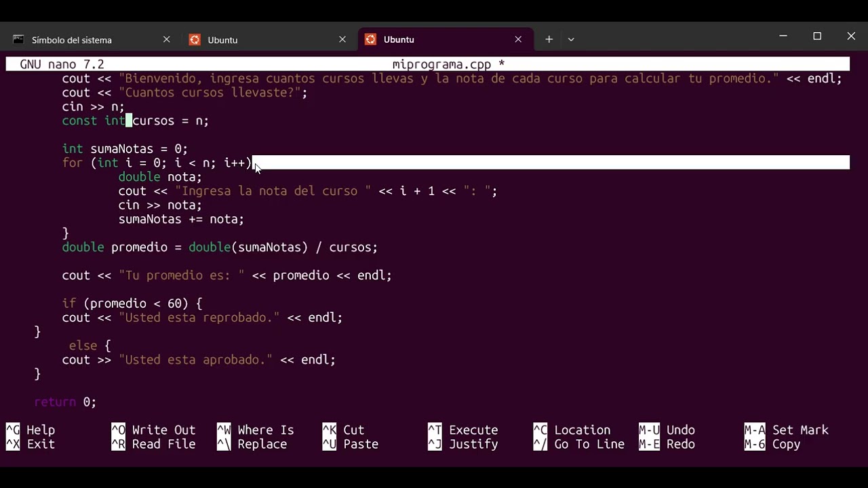This screenshot has width=868, height=488.
Task: Click the Ubuntu logo icon in second tab
Action: point(195,40)
